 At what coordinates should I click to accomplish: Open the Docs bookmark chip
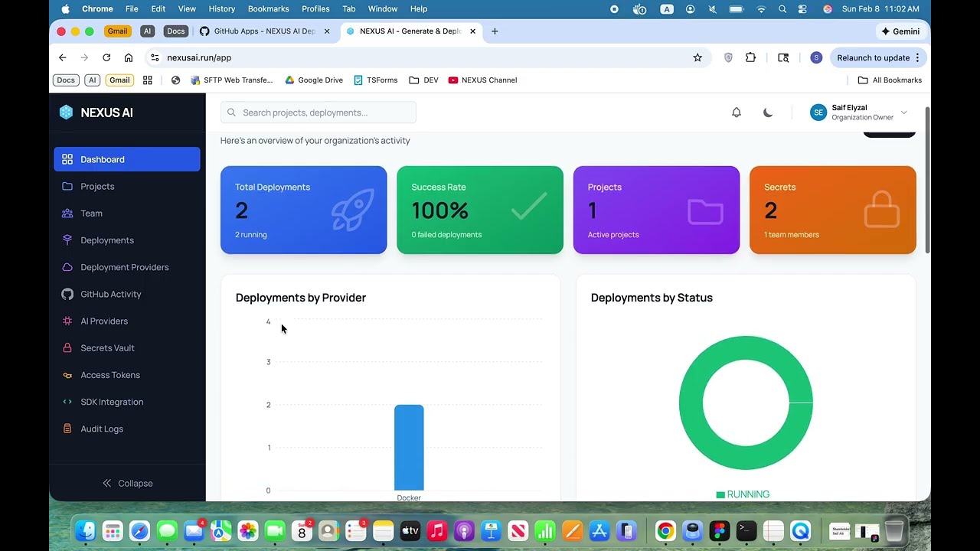[66, 80]
